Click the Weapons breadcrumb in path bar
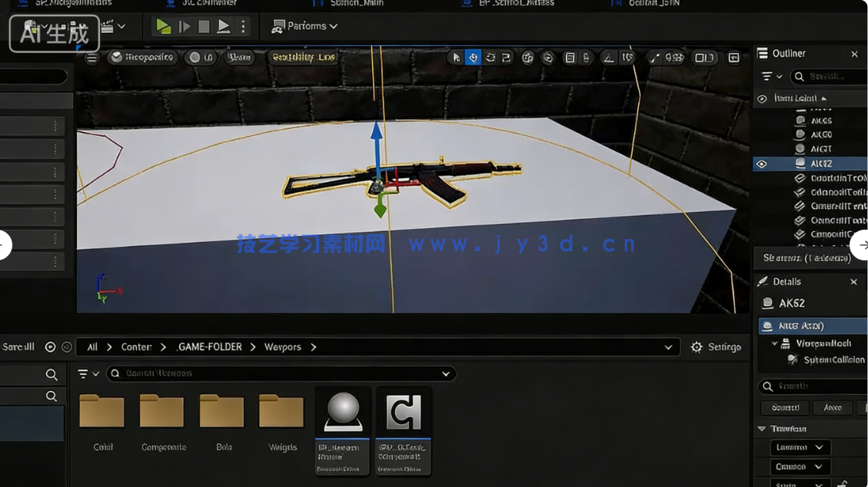Viewport: 868px width, 487px height. point(282,347)
